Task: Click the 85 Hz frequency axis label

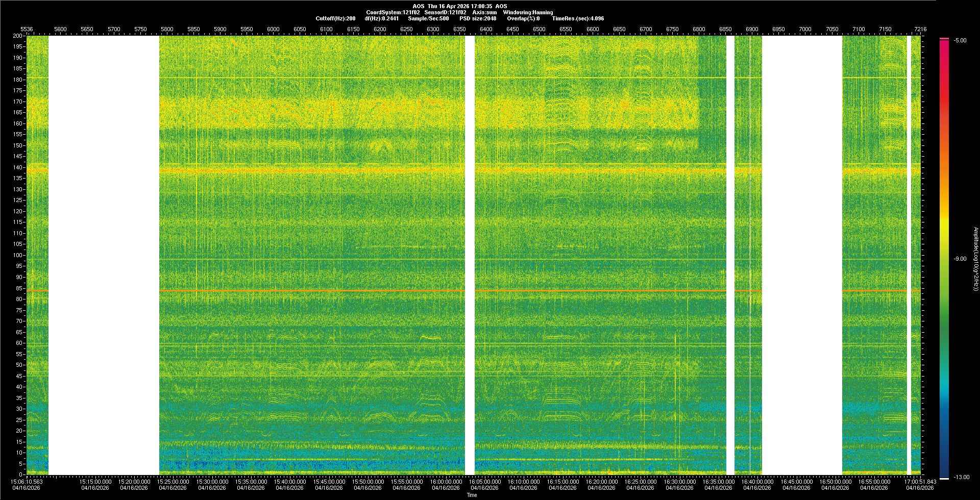Action: pyautogui.click(x=19, y=288)
